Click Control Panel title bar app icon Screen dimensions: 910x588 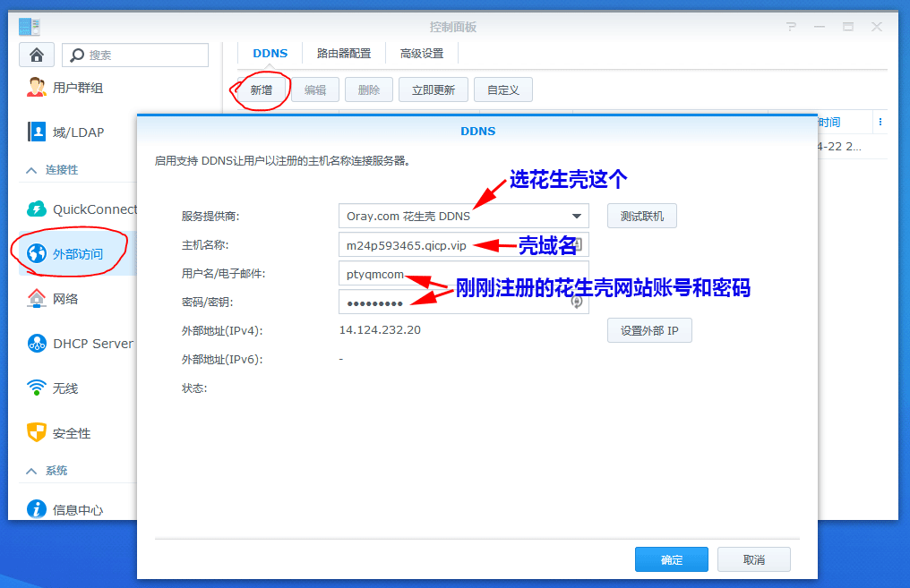click(x=29, y=27)
